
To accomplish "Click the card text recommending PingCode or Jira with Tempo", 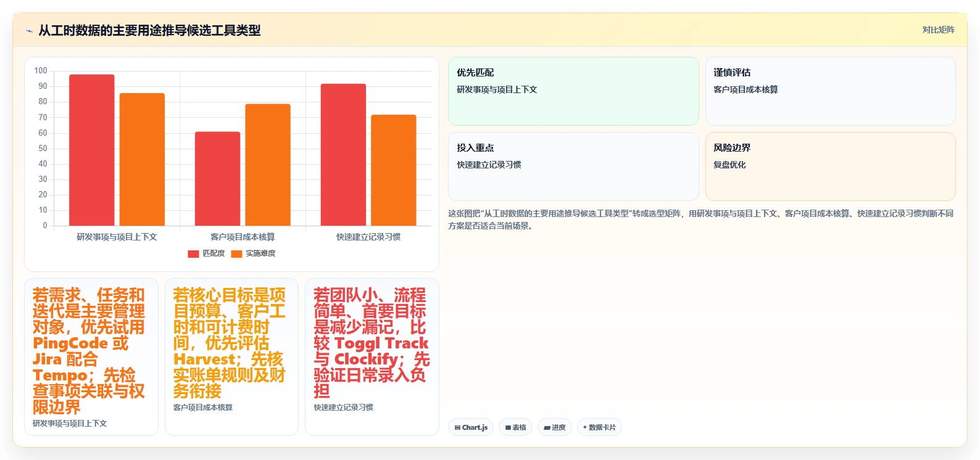I will [89, 351].
